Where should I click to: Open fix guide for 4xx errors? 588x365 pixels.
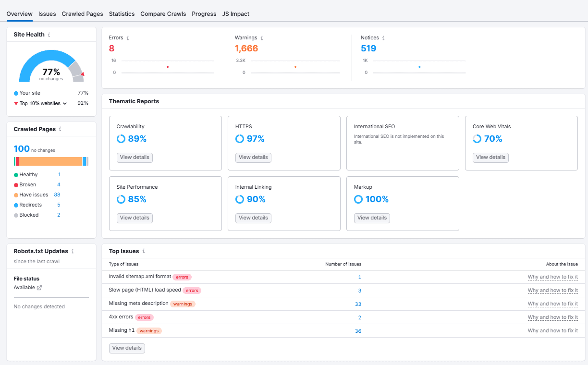pyautogui.click(x=553, y=317)
